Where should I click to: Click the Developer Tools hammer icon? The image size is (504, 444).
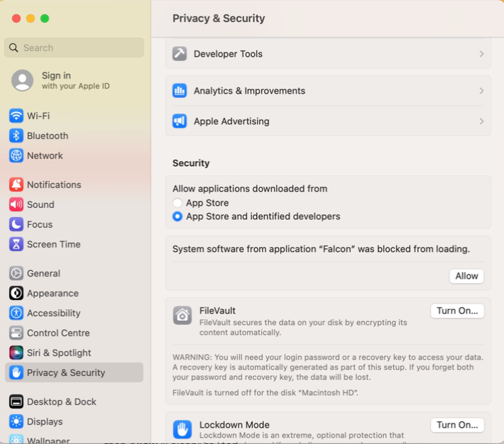(x=180, y=54)
